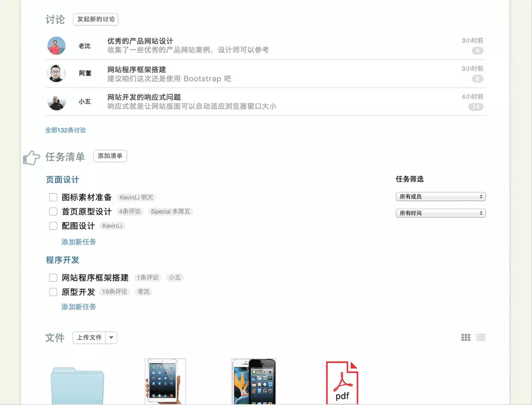
Task: Open the blue folder icon
Action: (x=77, y=384)
